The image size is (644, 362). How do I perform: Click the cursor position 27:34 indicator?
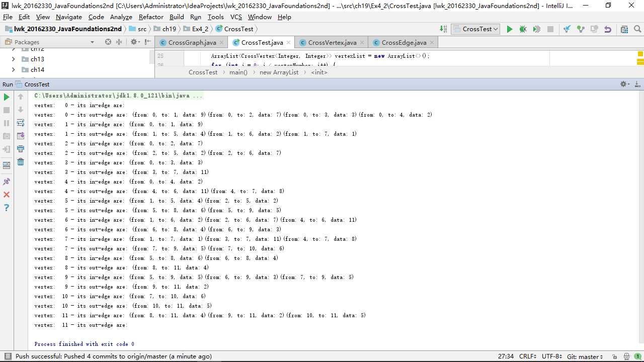[x=506, y=356]
